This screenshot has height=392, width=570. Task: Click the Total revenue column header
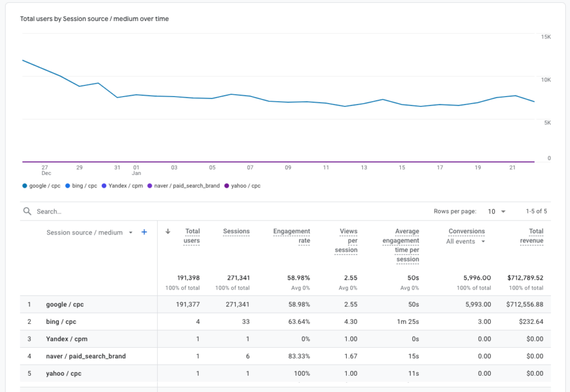coord(532,236)
